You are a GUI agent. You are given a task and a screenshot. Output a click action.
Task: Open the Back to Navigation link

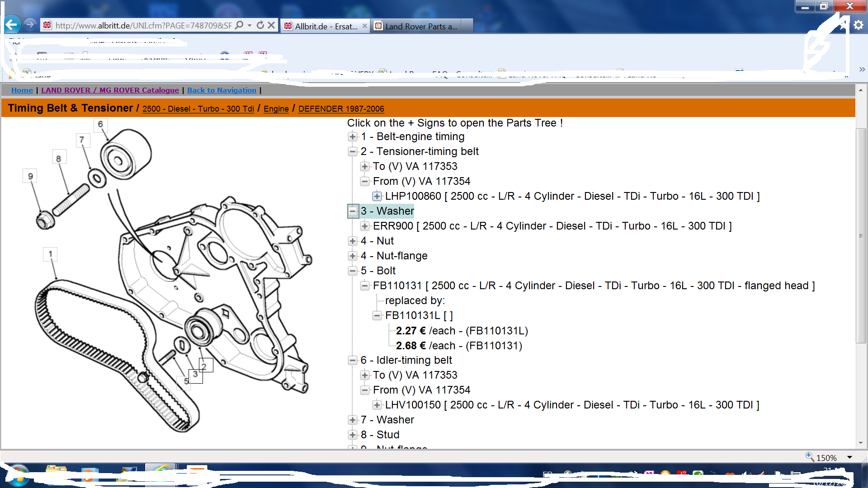222,90
